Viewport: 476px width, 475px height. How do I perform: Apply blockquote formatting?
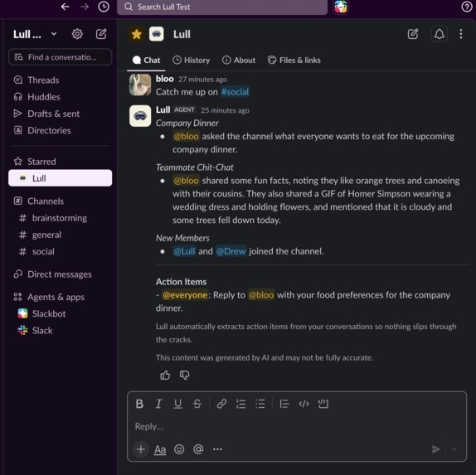(x=284, y=404)
